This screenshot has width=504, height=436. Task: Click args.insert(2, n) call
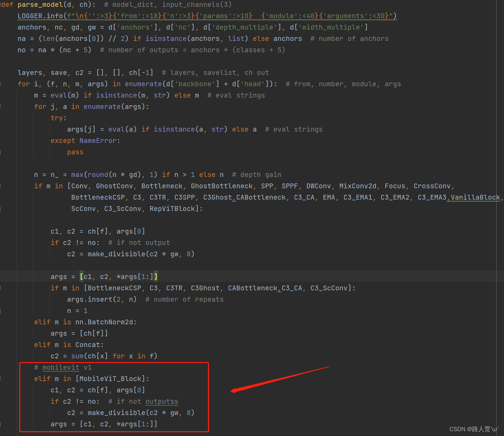(102, 299)
